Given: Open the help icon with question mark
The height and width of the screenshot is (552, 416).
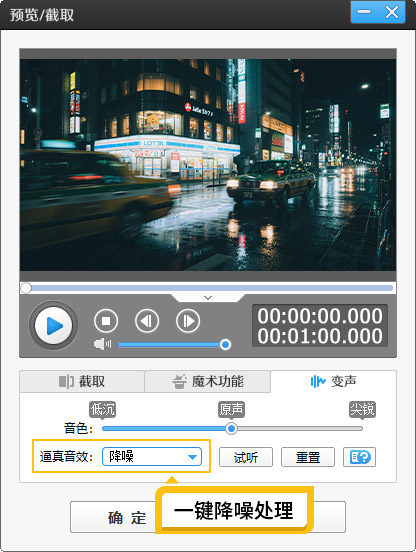Looking at the screenshot, I should (x=359, y=457).
